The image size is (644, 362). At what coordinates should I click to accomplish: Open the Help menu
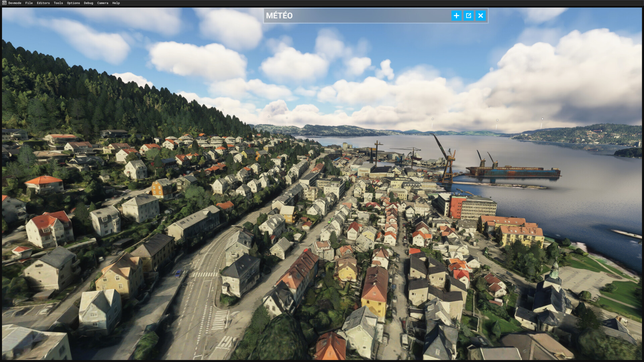tap(116, 3)
